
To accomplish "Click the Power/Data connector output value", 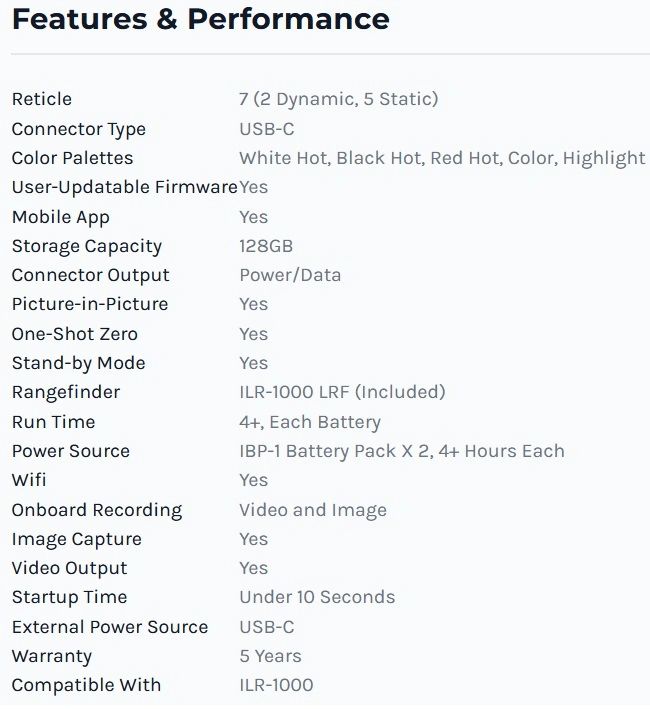I will click(290, 275).
